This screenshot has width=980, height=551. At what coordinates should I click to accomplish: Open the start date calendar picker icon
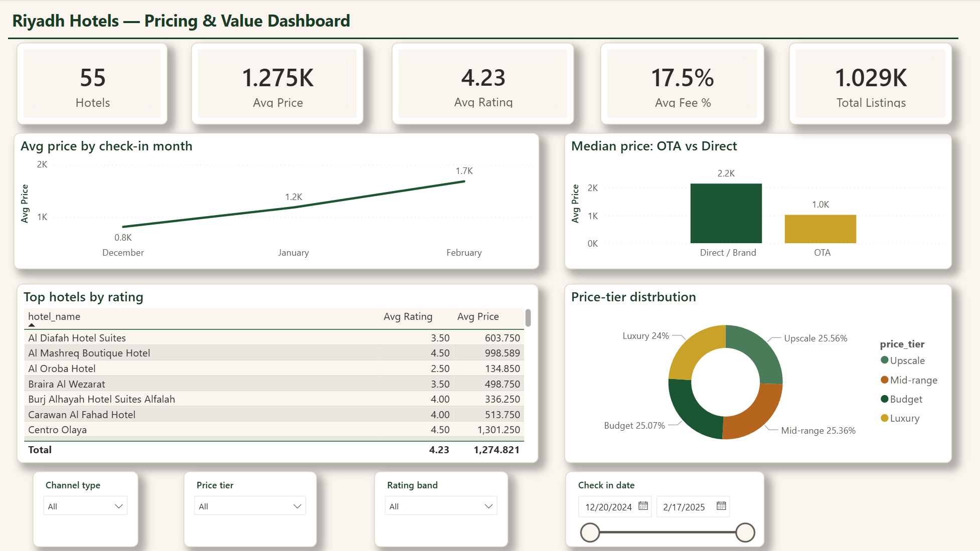click(x=643, y=506)
